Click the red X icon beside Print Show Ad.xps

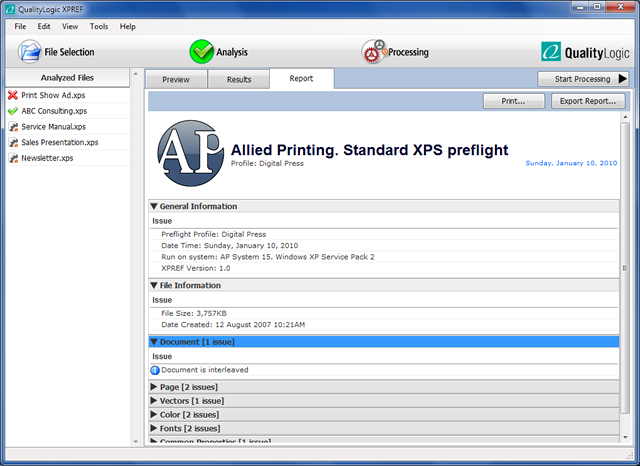pos(13,95)
